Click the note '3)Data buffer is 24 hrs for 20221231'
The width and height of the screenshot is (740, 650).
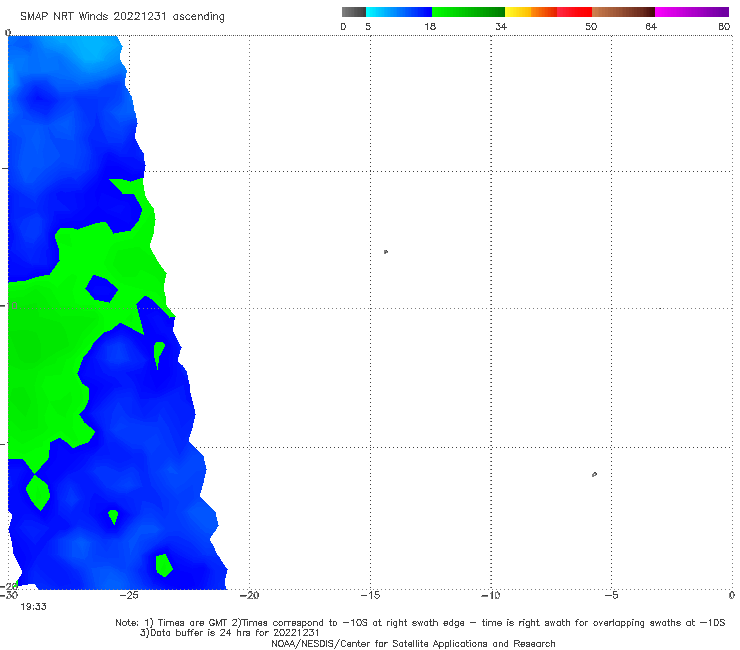[229, 633]
